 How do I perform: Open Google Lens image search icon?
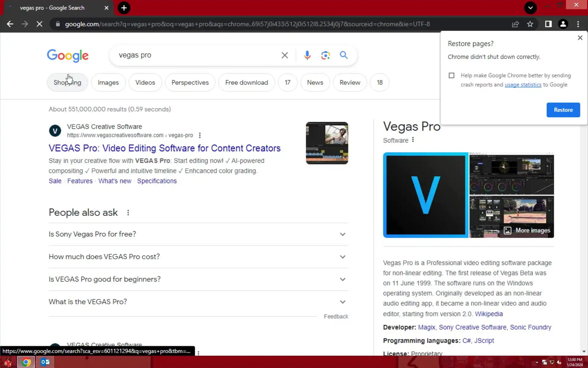click(325, 55)
